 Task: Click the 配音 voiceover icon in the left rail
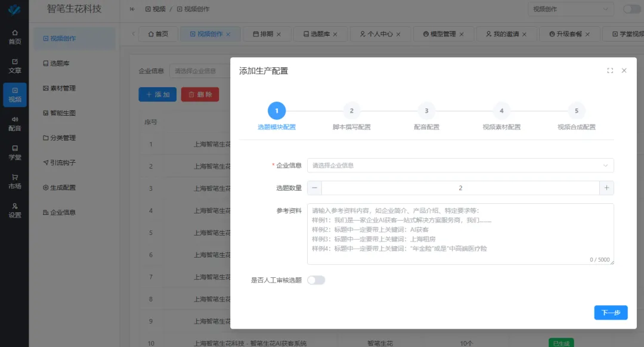[x=14, y=119]
